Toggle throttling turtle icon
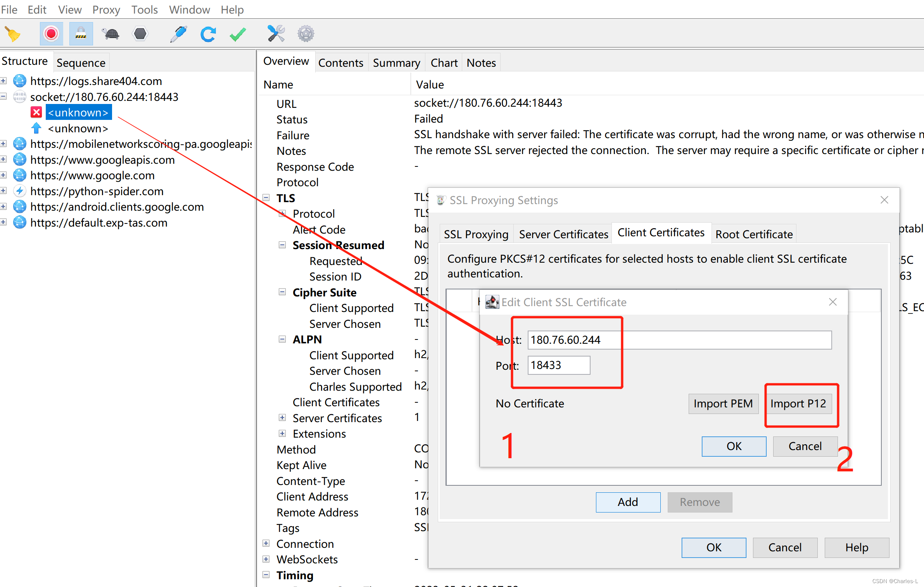 click(x=111, y=34)
